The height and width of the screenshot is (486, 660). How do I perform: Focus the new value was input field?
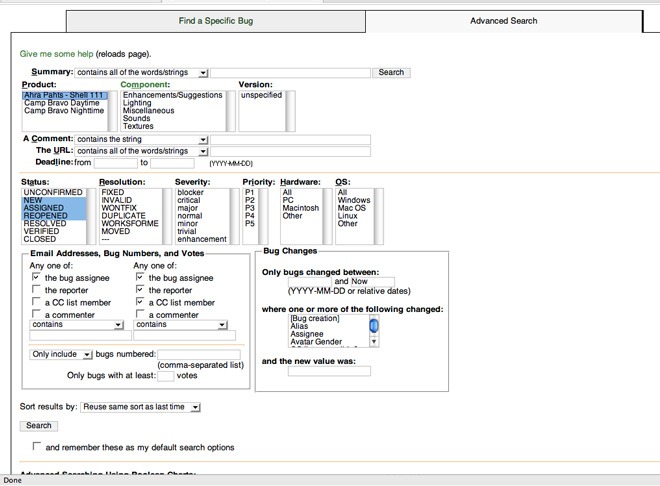pos(329,371)
